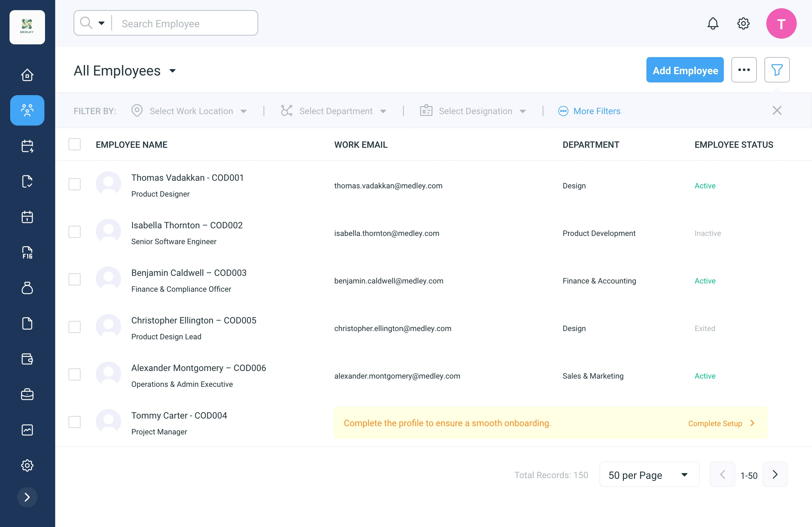Click Isabella Thornton's avatar
Screen dimensions: 812x527
point(108,231)
